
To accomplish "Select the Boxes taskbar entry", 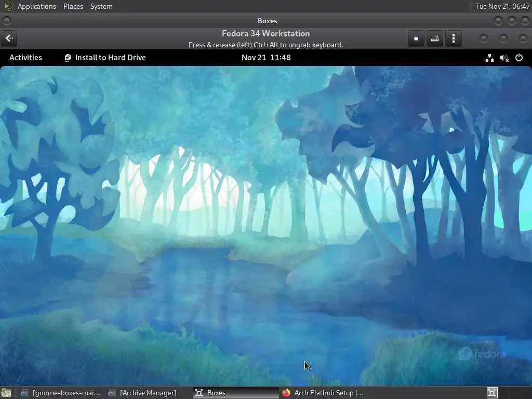I will click(x=236, y=393).
